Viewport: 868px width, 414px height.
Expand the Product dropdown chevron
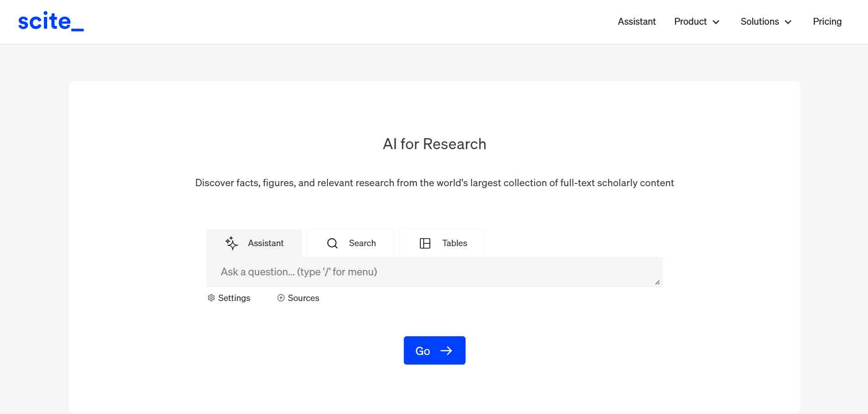point(716,22)
